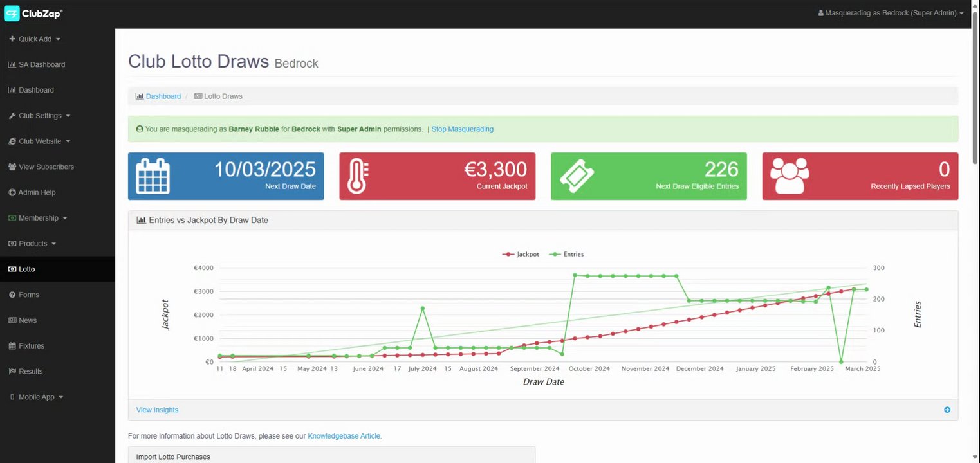
Task: Click the Lotto money icon in sidebar
Action: pos(12,269)
